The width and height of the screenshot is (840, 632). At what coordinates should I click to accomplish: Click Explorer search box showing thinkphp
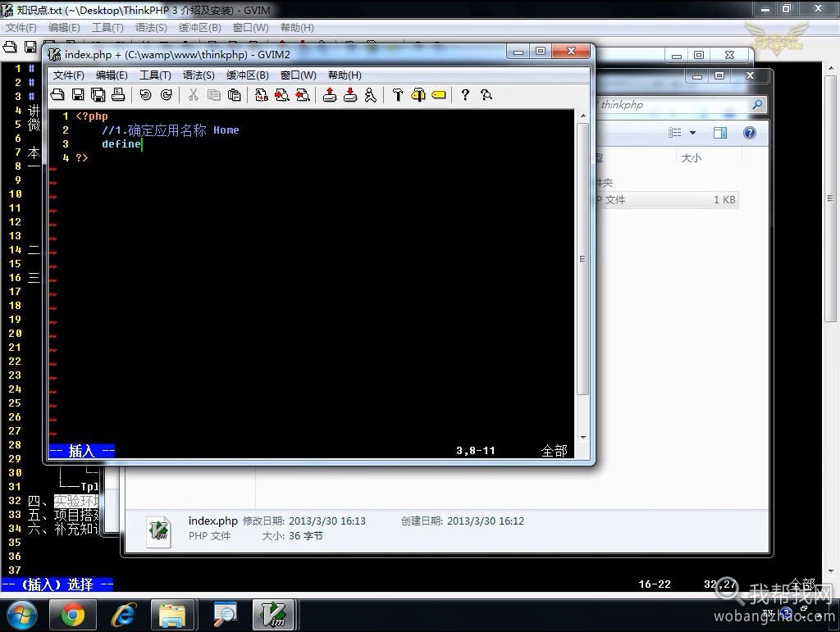674,105
